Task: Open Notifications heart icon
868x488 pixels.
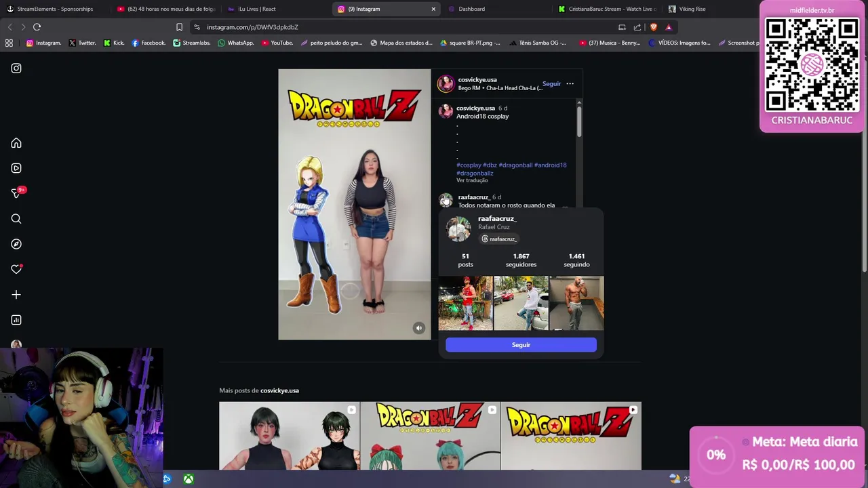Action: [16, 269]
